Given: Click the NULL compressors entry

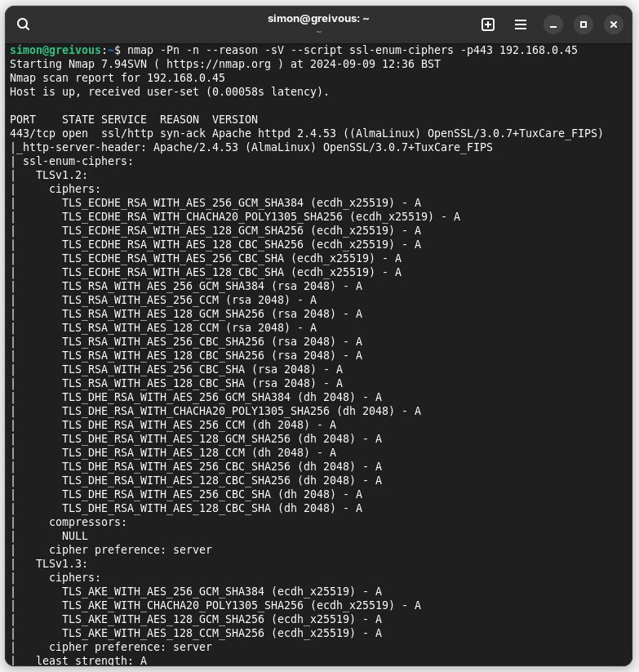Looking at the screenshot, I should [x=73, y=536].
